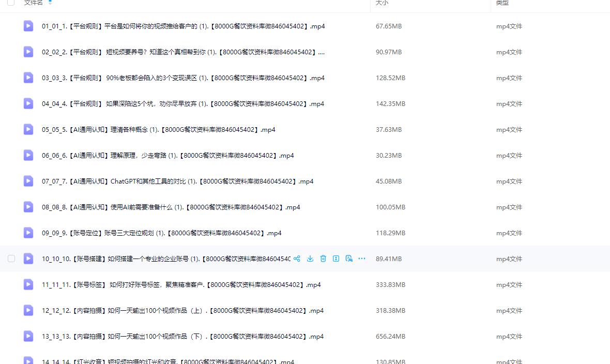Screen dimensions: 610x364
Task: Click video icon of 01_01_1 平台规则 file
Action: [x=28, y=26]
